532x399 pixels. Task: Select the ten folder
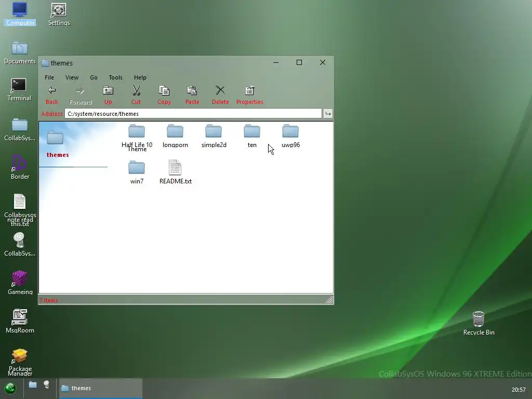pos(252,136)
